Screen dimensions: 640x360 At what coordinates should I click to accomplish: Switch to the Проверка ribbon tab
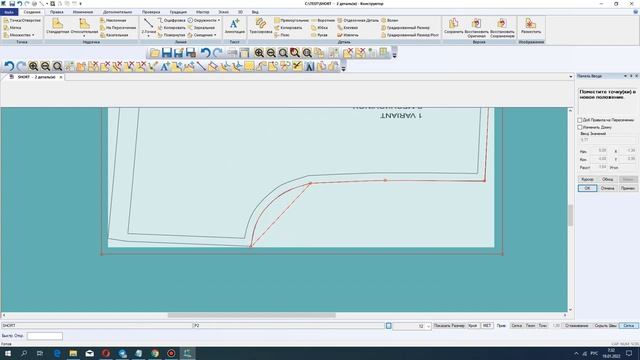click(151, 12)
